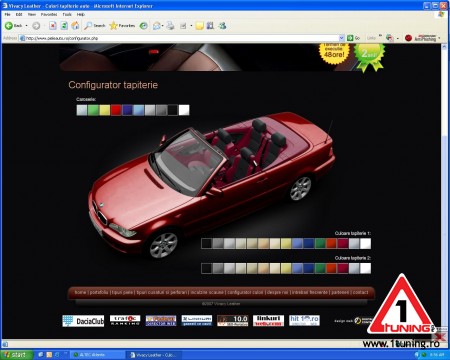450x360 pixels.
Task: Open the Tools menu
Action: point(67,15)
